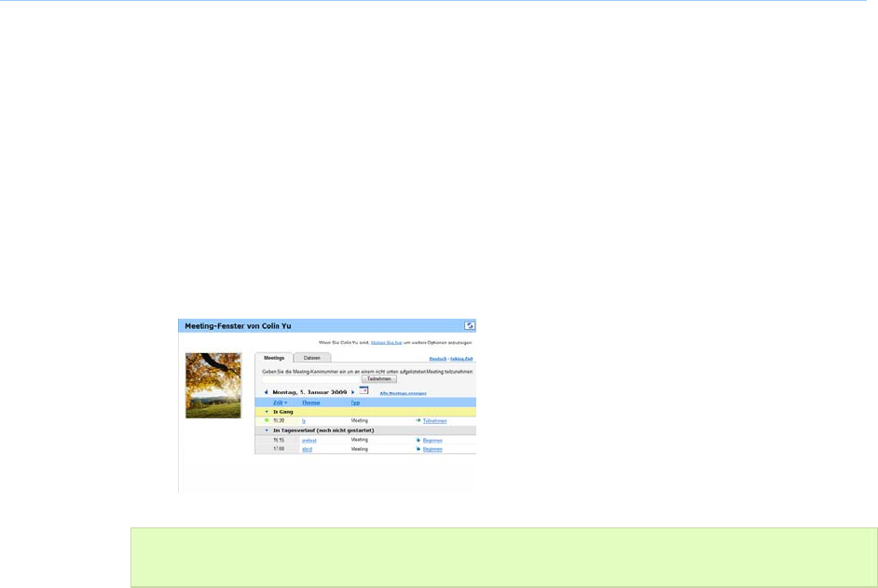Click green in-progress status icon at 10:20
The height and width of the screenshot is (588, 878).
coord(267,420)
